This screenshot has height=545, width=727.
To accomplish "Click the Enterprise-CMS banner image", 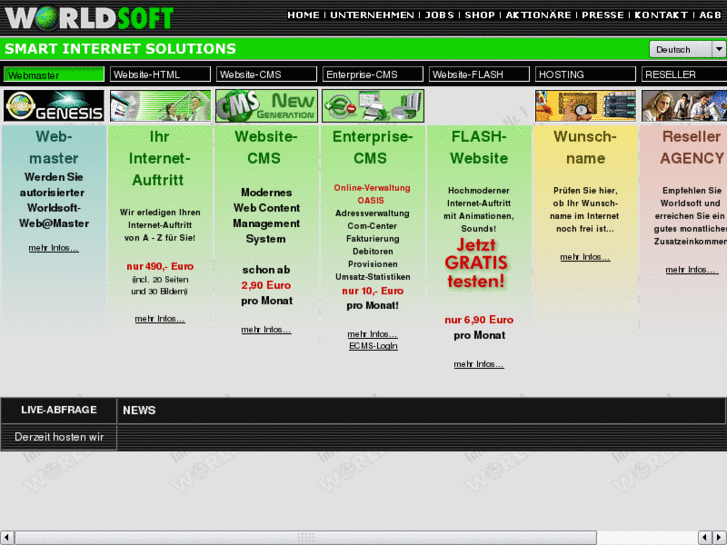I will [x=373, y=106].
